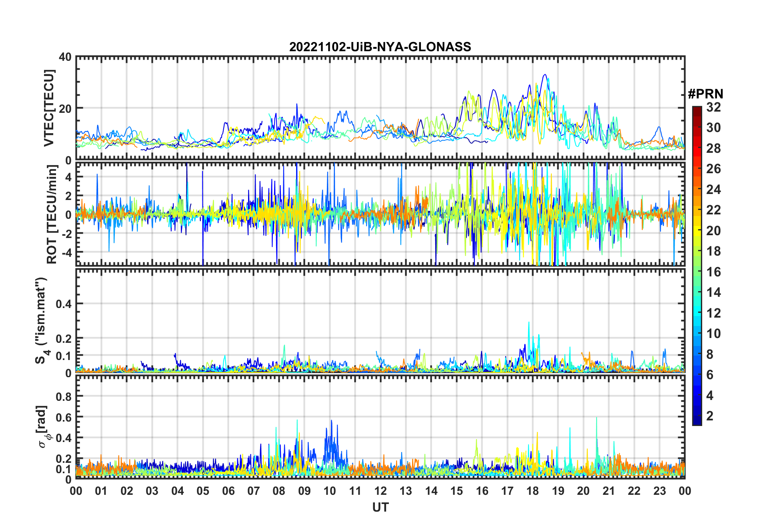The width and height of the screenshot is (761, 532).
Task: Click x-axis hour label 11
Action: point(355,491)
